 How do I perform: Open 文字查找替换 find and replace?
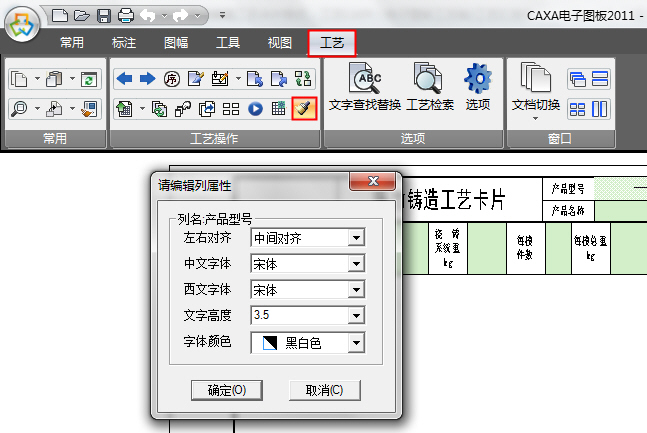[x=365, y=88]
